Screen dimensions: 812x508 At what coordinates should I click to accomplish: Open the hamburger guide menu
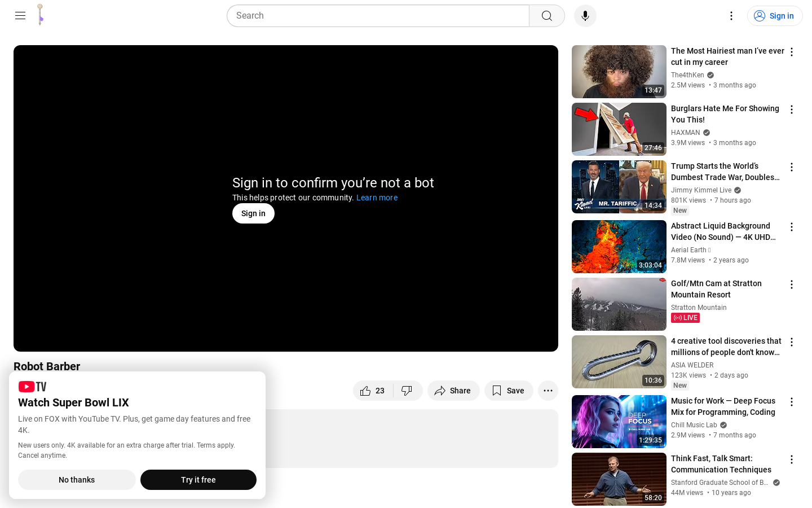[x=20, y=16]
